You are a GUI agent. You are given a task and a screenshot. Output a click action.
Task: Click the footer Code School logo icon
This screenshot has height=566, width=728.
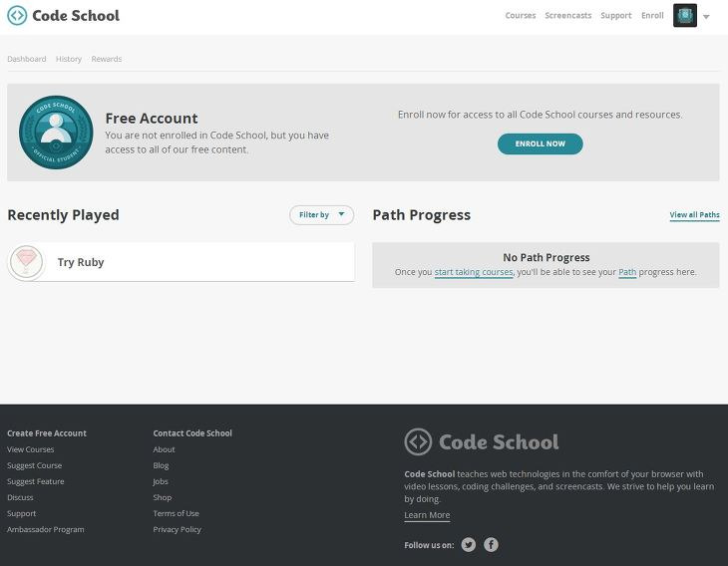point(418,441)
